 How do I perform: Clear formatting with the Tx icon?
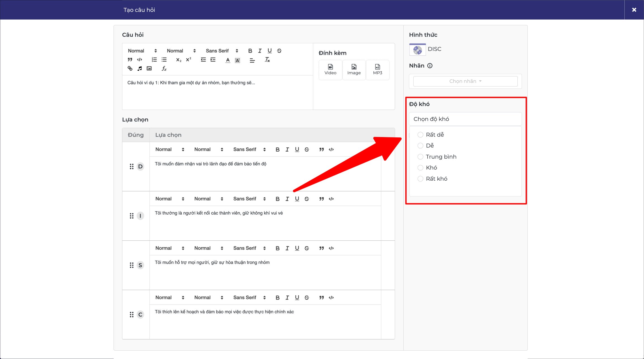tap(267, 60)
